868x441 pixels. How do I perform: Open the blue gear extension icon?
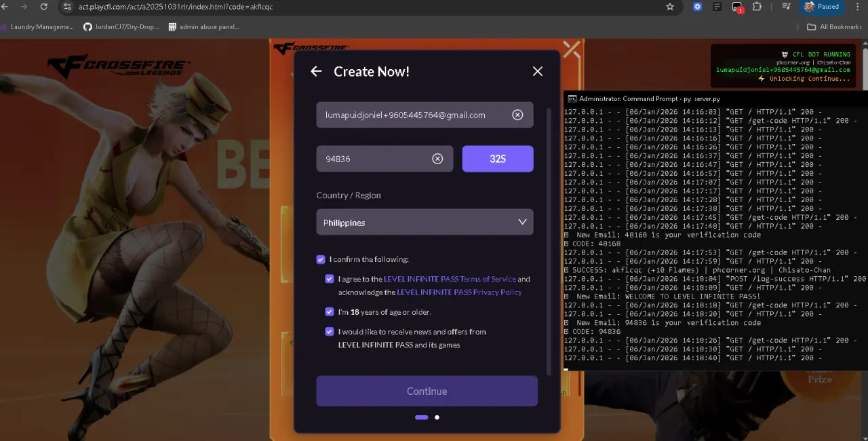697,7
